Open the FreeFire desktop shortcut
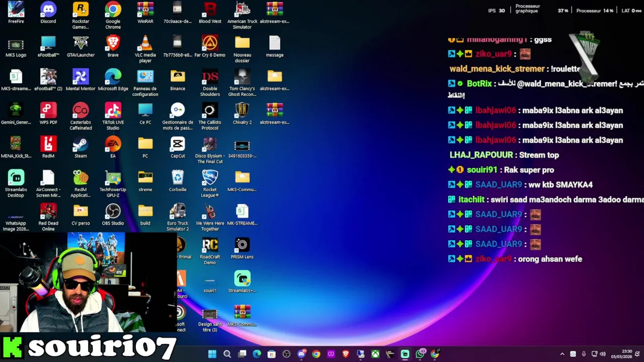The width and height of the screenshot is (644, 362). (x=16, y=13)
